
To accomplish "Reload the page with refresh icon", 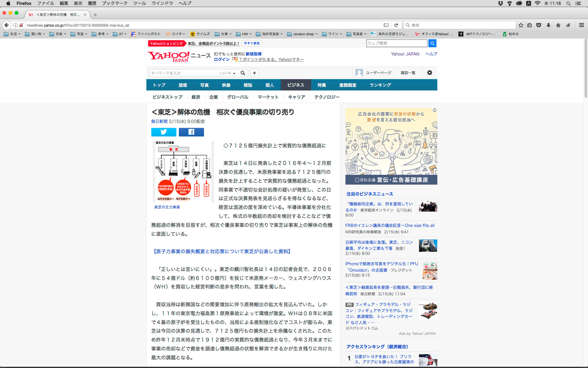I will (396, 25).
